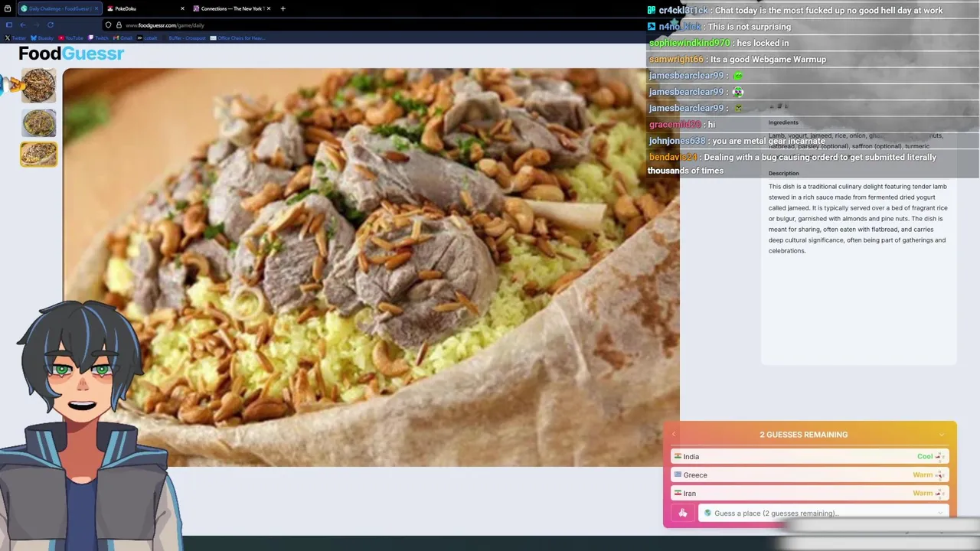The width and height of the screenshot is (980, 551).
Task: Collapse the guesses panel with chevron
Action: 942,435
